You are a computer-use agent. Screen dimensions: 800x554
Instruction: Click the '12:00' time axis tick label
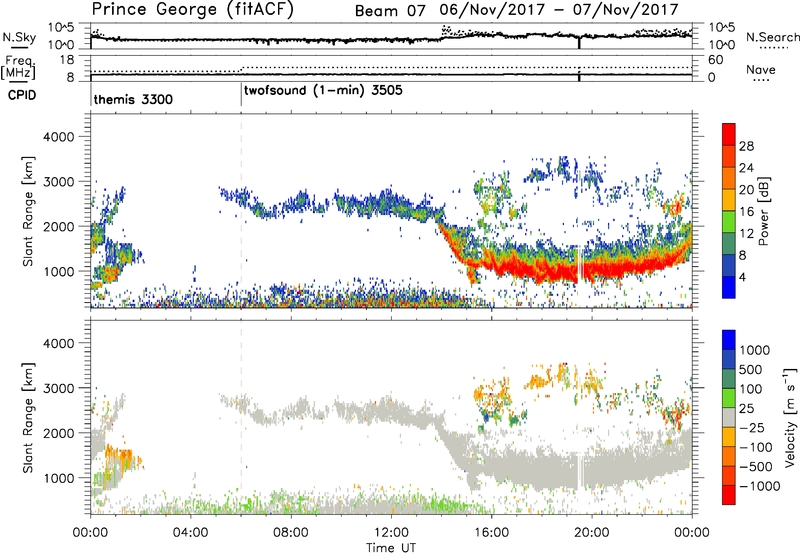391,533
